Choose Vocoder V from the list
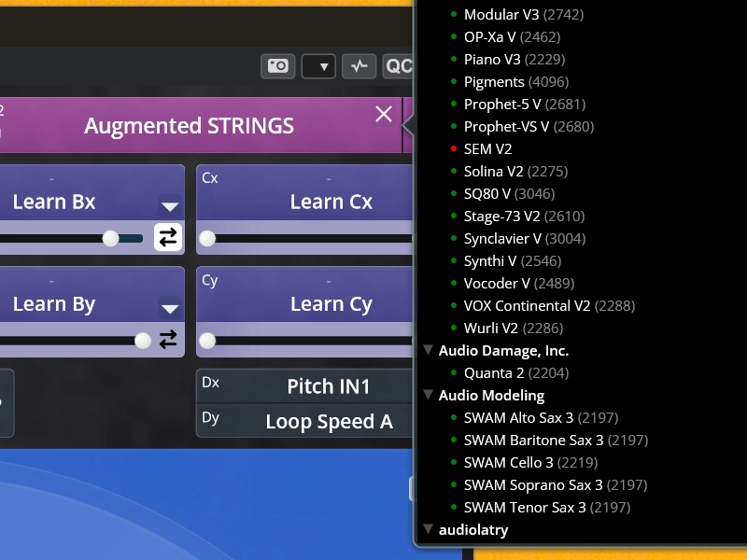The height and width of the screenshot is (560, 747). tap(519, 283)
